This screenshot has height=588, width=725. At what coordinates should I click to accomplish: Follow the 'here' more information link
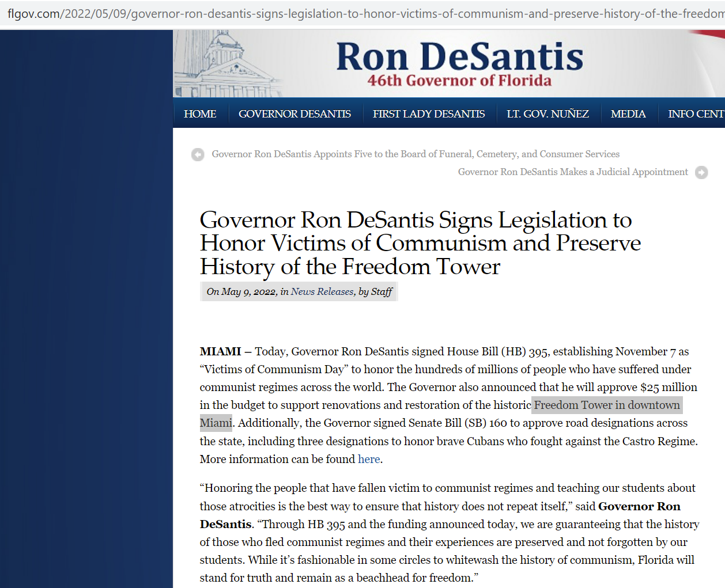click(x=369, y=460)
